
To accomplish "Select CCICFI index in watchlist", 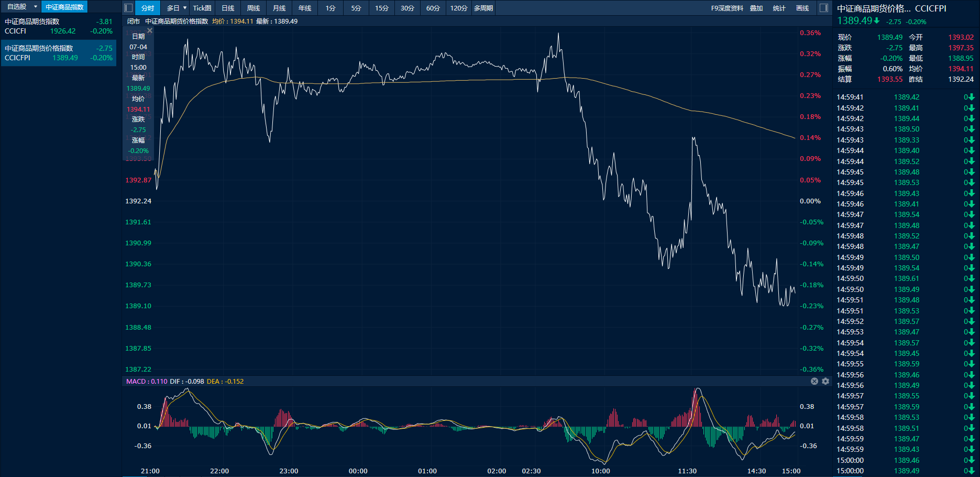I will [58, 26].
